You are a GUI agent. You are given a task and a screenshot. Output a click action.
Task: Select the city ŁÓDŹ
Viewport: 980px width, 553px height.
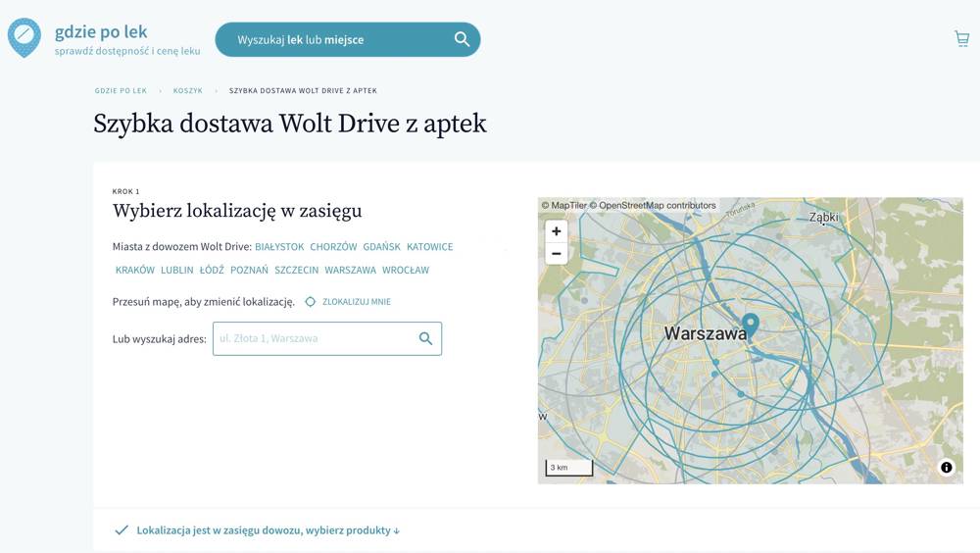click(x=212, y=271)
